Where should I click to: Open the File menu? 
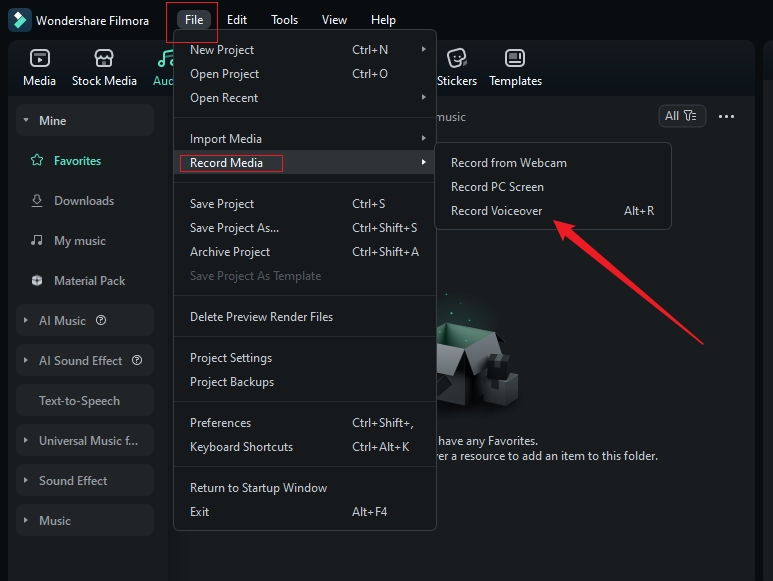pos(194,20)
